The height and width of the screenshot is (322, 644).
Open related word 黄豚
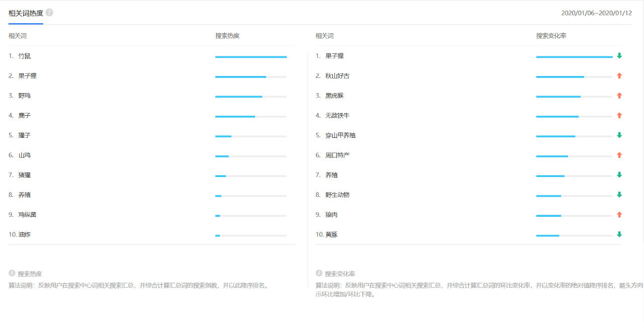pyautogui.click(x=332, y=234)
